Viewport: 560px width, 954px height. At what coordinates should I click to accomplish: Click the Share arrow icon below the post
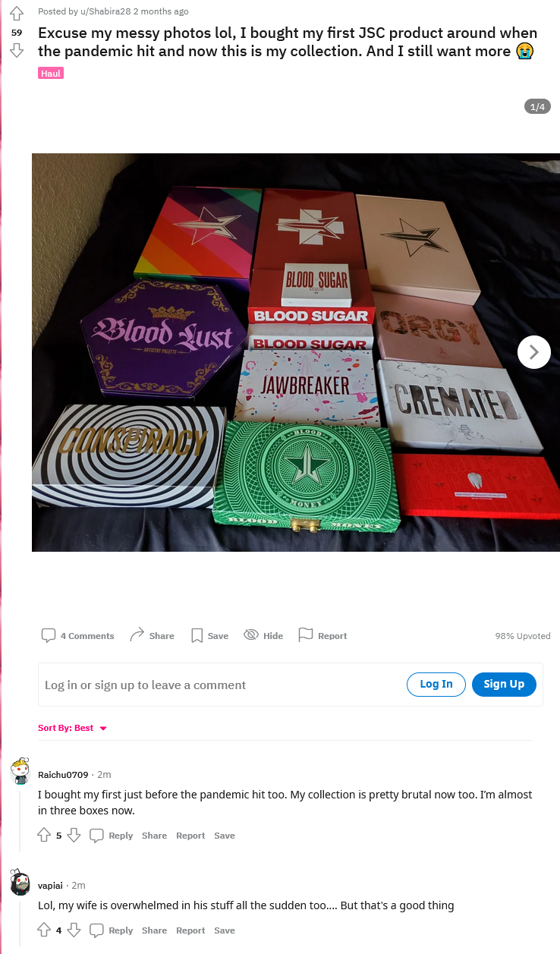pyautogui.click(x=137, y=635)
